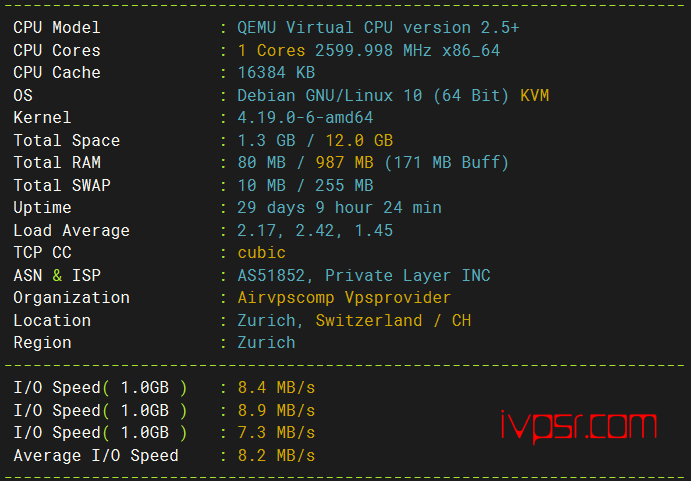Select 'Zurich, Switzerland / CH' value
The image size is (691, 481).
tap(354, 321)
